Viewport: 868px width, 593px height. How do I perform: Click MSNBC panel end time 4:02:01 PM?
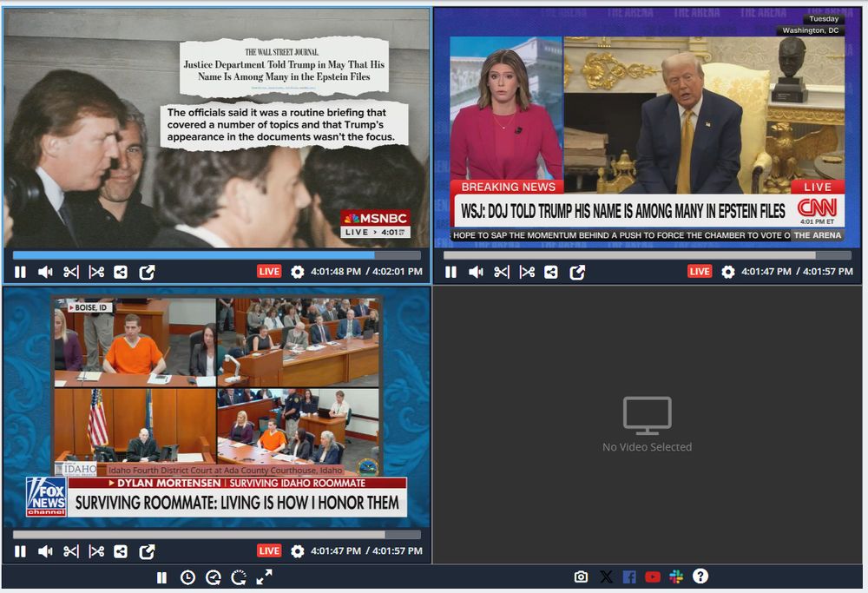tap(397, 272)
